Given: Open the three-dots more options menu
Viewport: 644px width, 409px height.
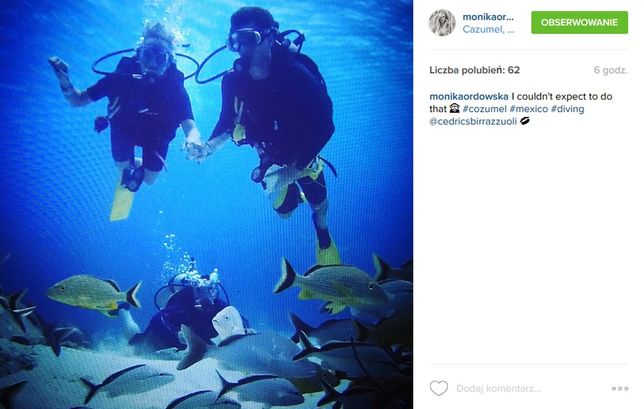Looking at the screenshot, I should [620, 388].
